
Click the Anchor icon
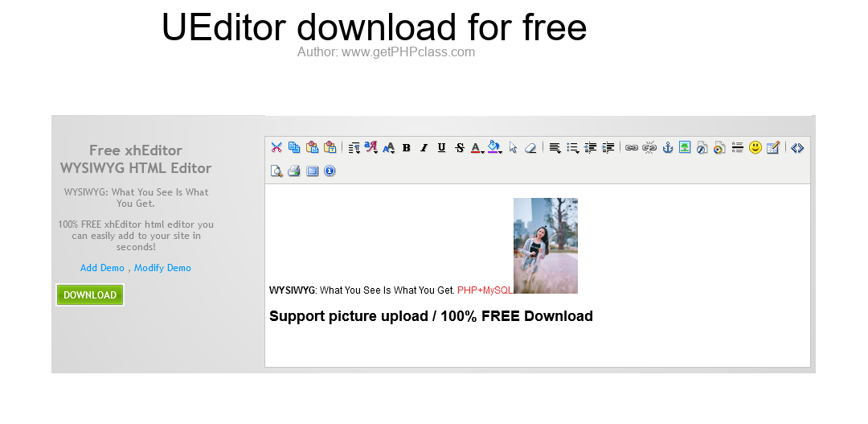point(668,147)
